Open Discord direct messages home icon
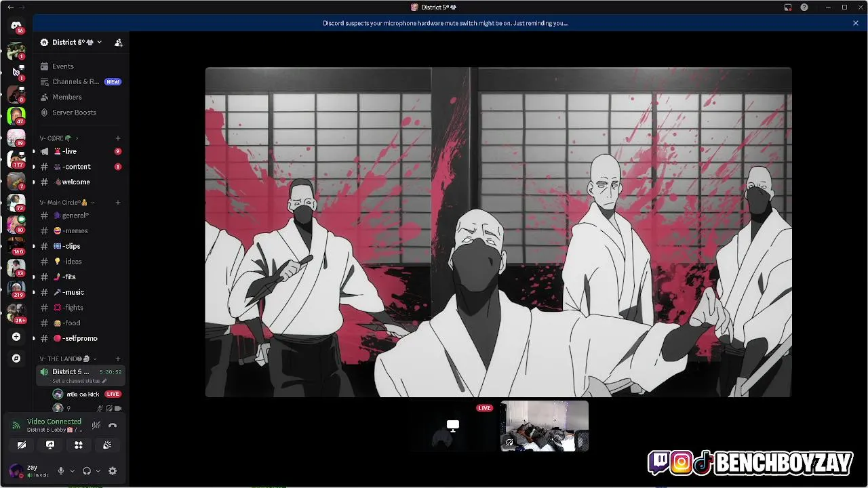Screen dimensions: 868x488 16,26
